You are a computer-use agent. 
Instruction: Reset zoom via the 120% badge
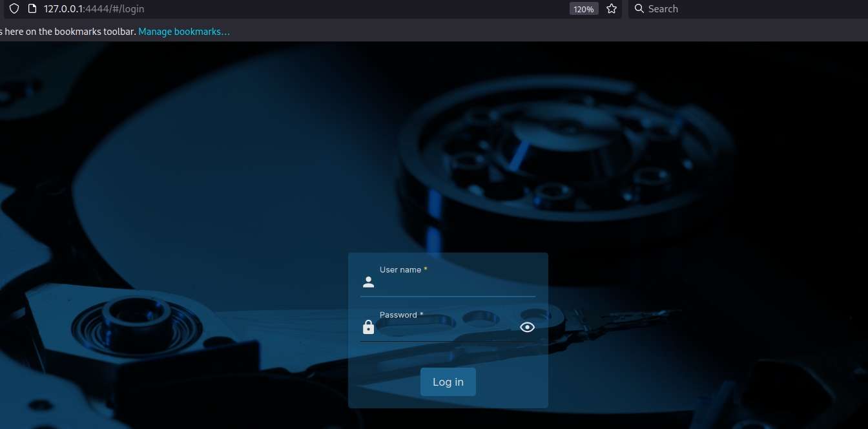[583, 9]
